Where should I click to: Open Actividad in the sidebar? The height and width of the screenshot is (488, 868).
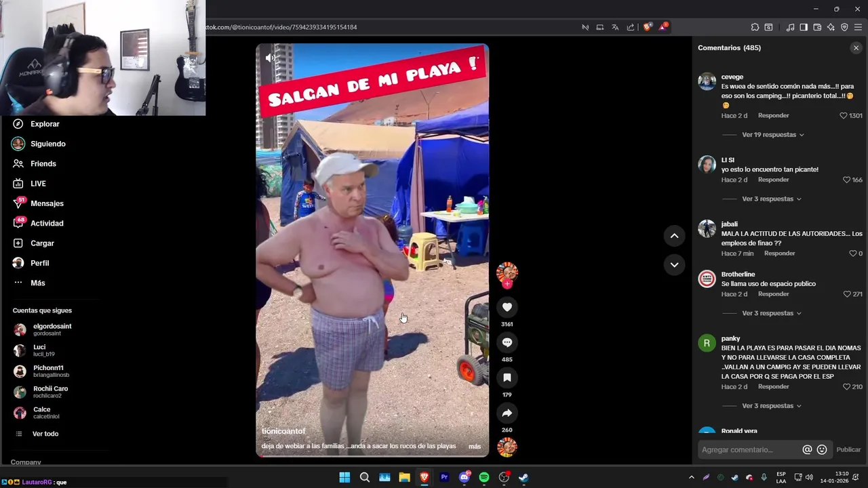(x=47, y=224)
